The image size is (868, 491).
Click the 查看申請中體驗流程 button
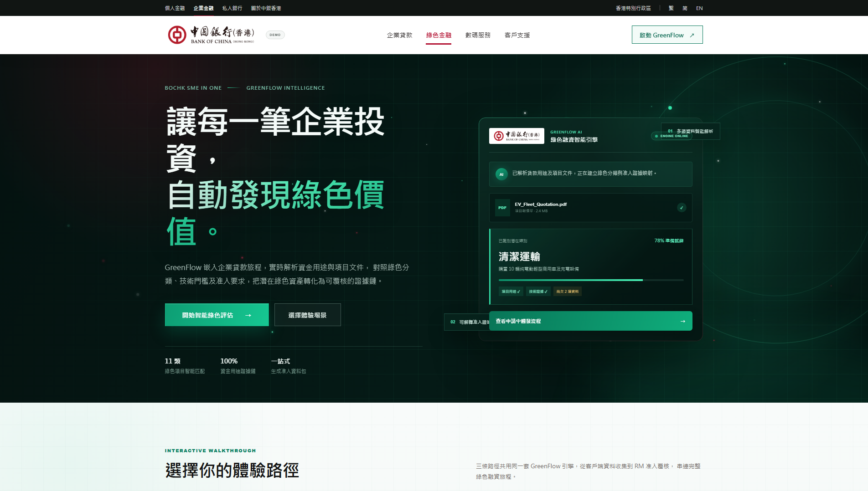590,321
